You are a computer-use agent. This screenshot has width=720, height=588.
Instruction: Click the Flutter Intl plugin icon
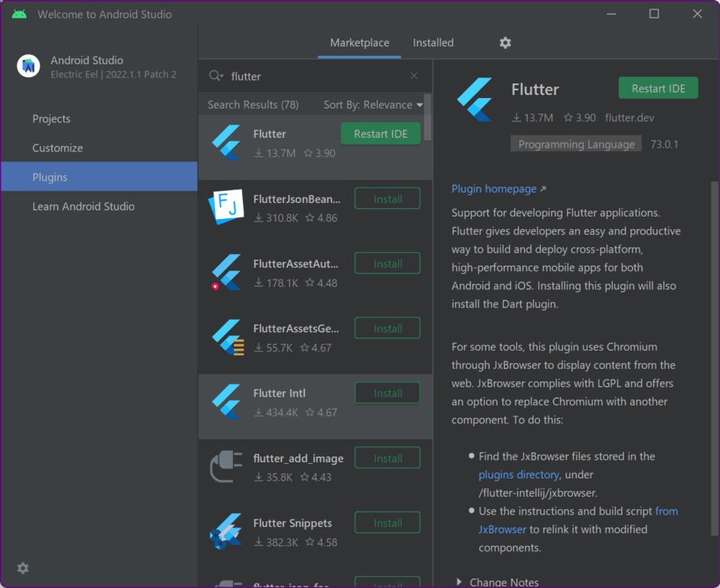click(x=226, y=402)
